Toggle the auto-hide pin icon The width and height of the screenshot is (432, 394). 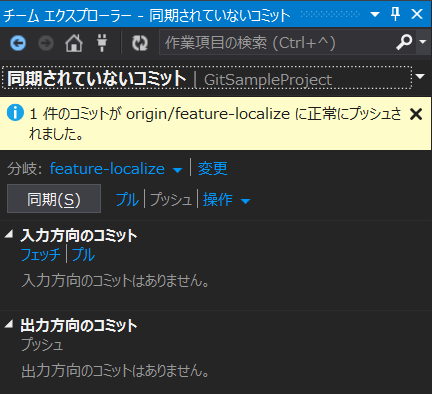(x=396, y=14)
